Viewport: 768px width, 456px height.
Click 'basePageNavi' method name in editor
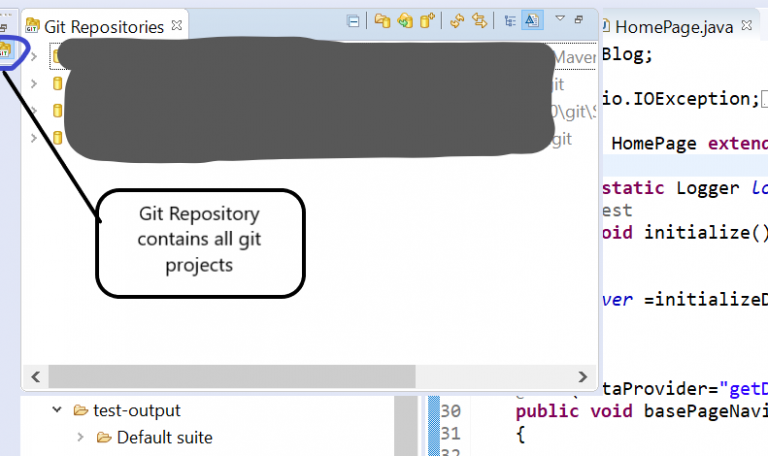(x=706, y=411)
